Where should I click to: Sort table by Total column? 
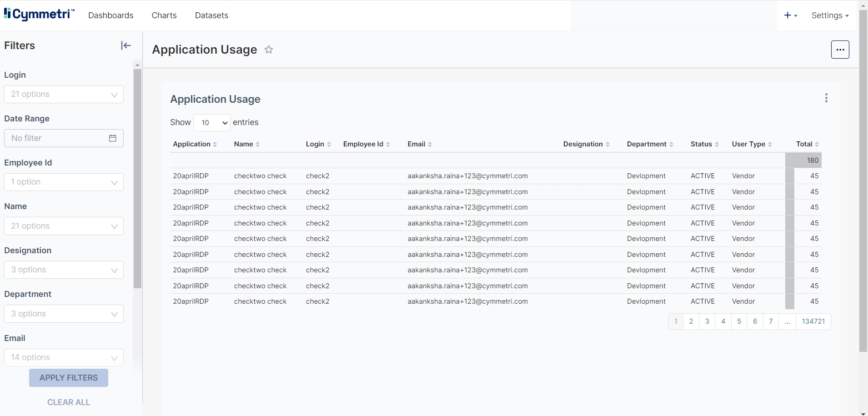807,144
